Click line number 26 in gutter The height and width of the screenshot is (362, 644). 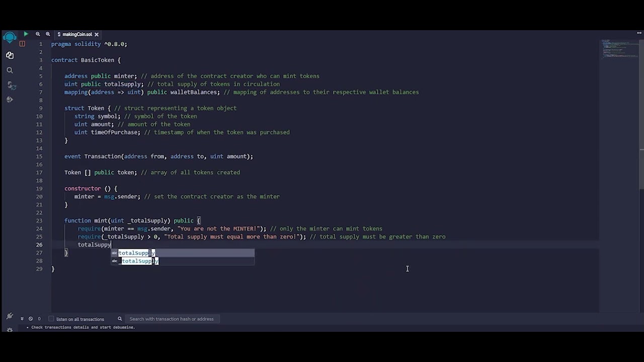(x=39, y=245)
